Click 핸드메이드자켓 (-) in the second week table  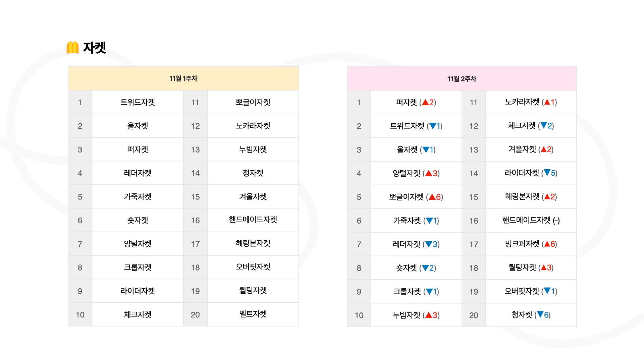pos(531,220)
